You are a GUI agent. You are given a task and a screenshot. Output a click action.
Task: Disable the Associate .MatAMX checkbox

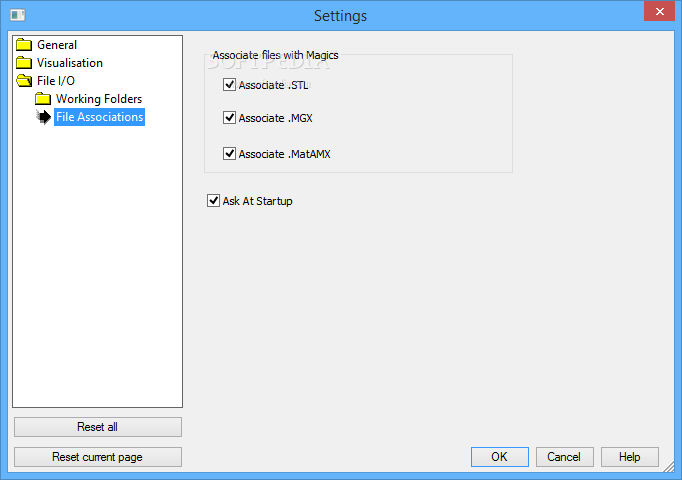pos(229,153)
